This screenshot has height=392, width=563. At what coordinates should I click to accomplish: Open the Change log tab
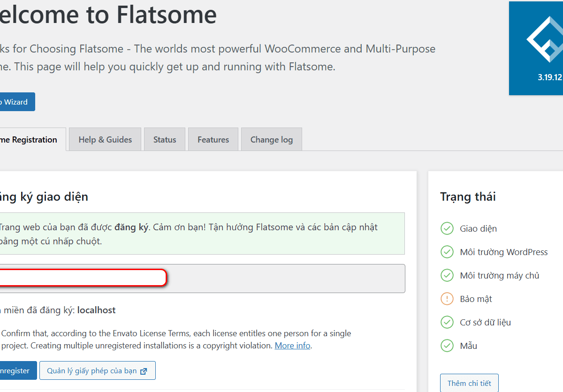271,139
